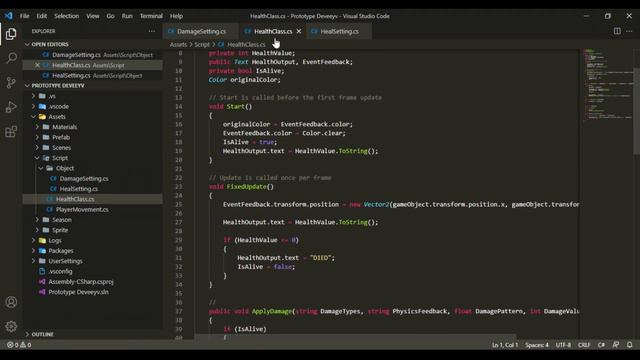Open the Extensions view
This screenshot has width=640, height=360.
11,131
